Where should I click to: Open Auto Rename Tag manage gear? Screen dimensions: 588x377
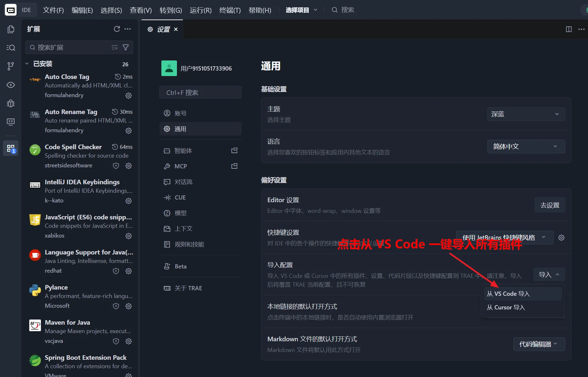pos(129,131)
